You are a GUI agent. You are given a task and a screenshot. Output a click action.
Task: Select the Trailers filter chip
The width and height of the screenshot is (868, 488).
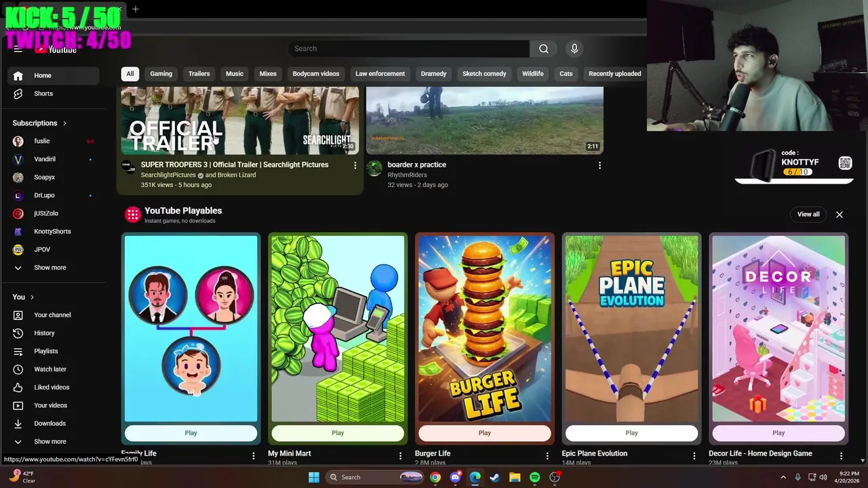click(x=199, y=74)
